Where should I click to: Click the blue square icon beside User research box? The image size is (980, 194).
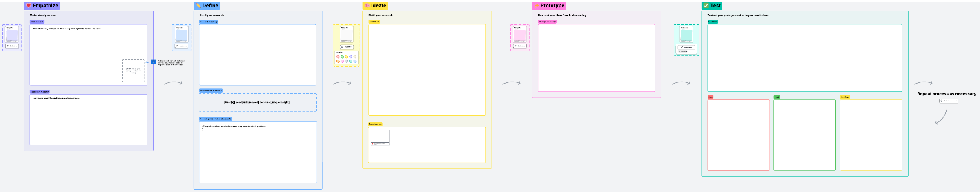click(x=154, y=62)
